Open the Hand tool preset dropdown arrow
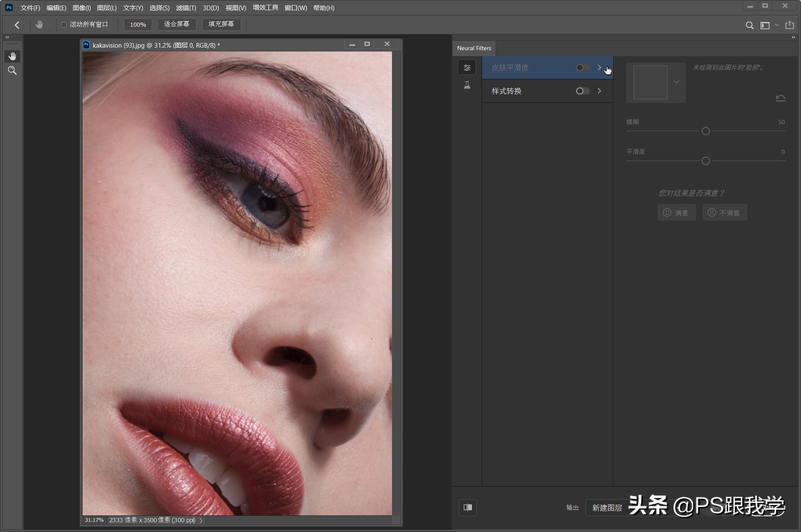 pyautogui.click(x=50, y=25)
